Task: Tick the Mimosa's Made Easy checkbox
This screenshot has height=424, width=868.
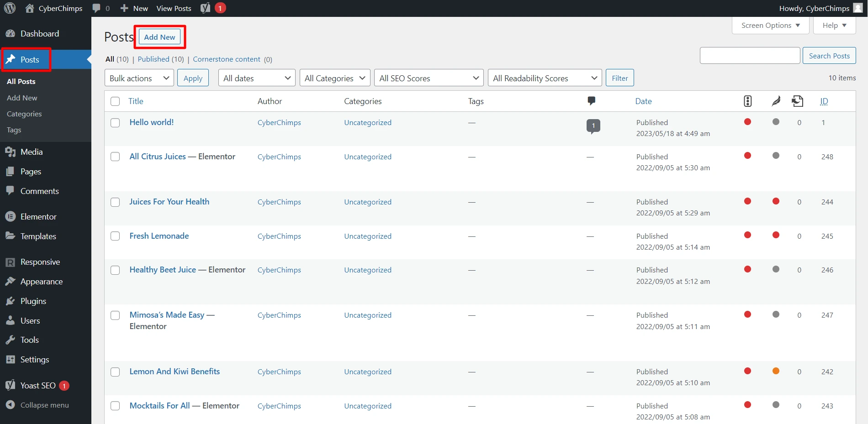Action: 115,315
